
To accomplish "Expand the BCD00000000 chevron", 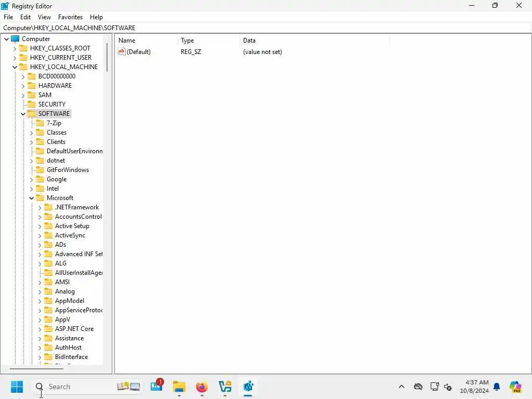I will pyautogui.click(x=23, y=77).
